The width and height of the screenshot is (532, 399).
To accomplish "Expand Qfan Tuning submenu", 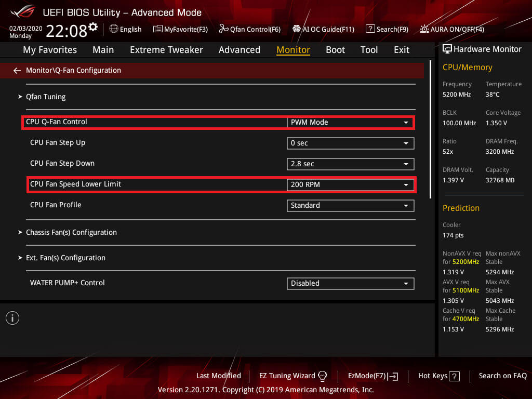I will tap(46, 97).
